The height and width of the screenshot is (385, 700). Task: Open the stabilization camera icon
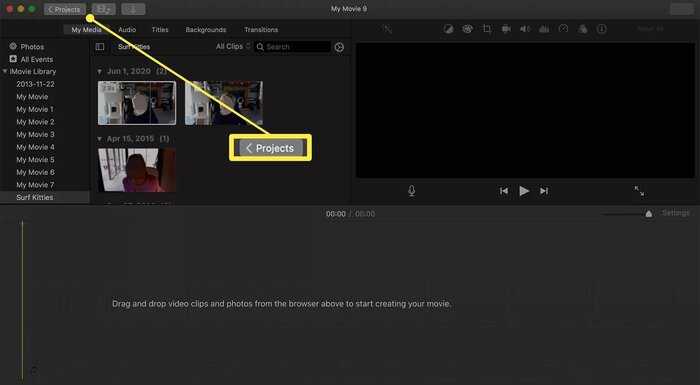click(x=506, y=29)
